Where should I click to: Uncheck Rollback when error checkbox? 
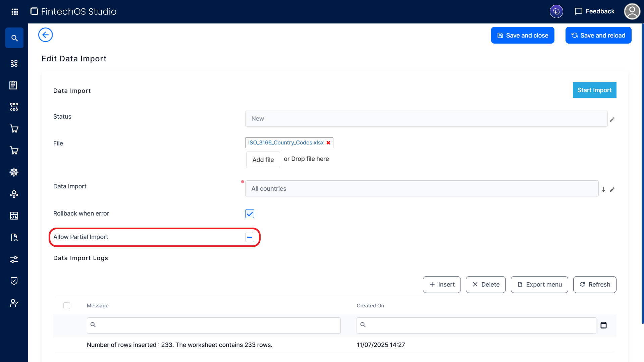[250, 214]
